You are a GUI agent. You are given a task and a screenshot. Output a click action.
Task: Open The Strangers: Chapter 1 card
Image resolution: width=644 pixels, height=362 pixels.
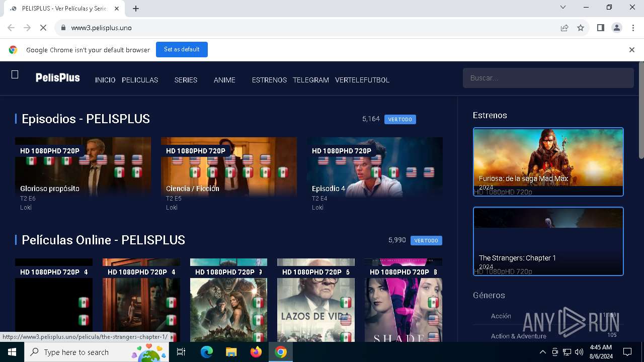pos(548,241)
